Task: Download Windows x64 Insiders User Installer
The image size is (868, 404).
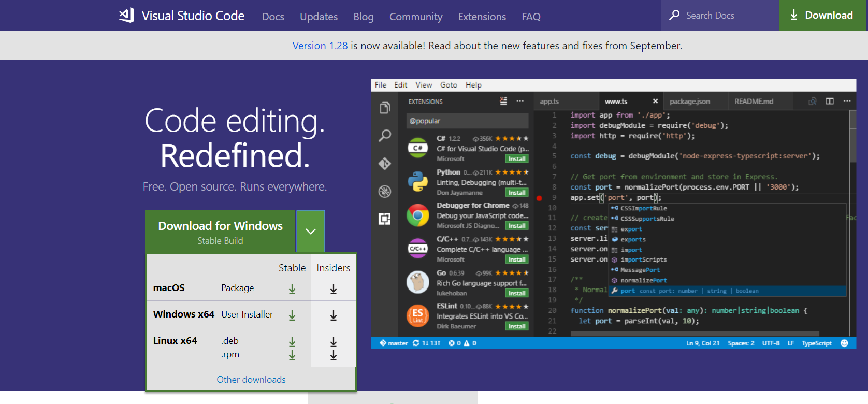Action: tap(334, 315)
